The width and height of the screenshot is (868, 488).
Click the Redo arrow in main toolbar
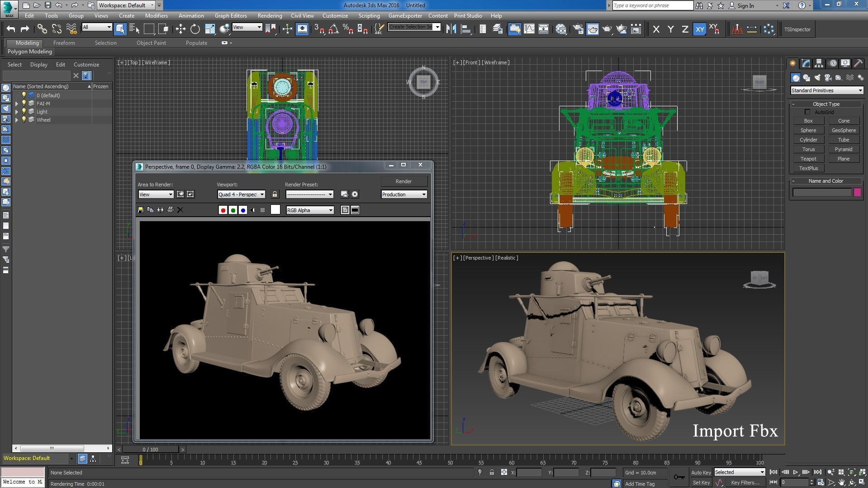point(25,29)
